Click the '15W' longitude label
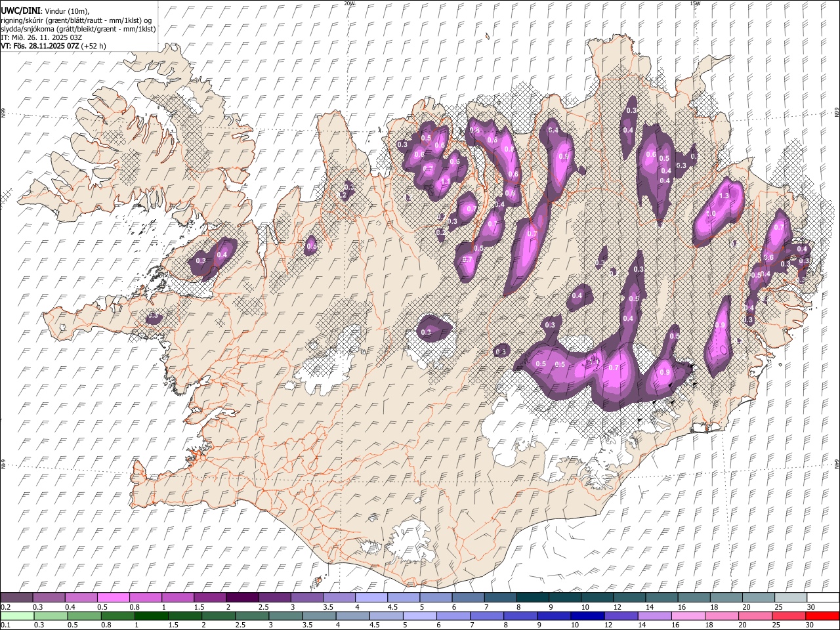 (x=694, y=3)
